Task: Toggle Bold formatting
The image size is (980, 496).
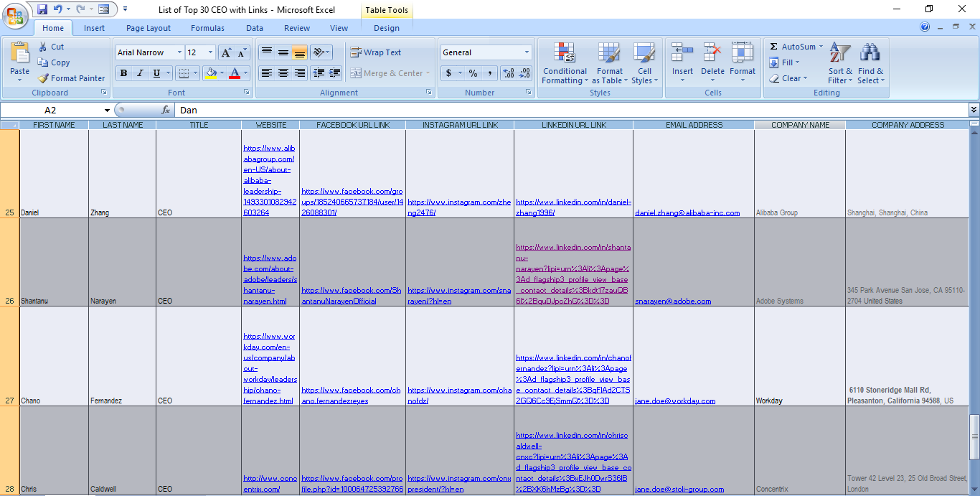Action: [123, 73]
